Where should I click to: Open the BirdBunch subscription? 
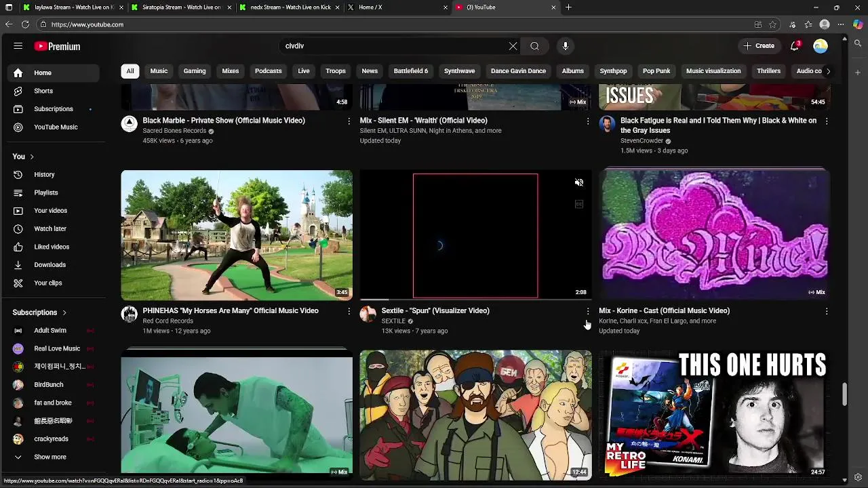(x=54, y=385)
